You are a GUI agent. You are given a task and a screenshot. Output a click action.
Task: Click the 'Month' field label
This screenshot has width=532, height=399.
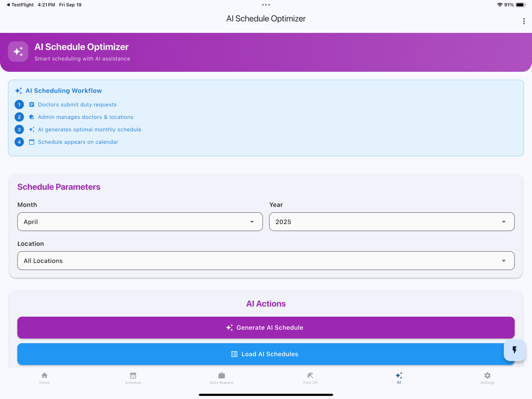click(x=27, y=205)
